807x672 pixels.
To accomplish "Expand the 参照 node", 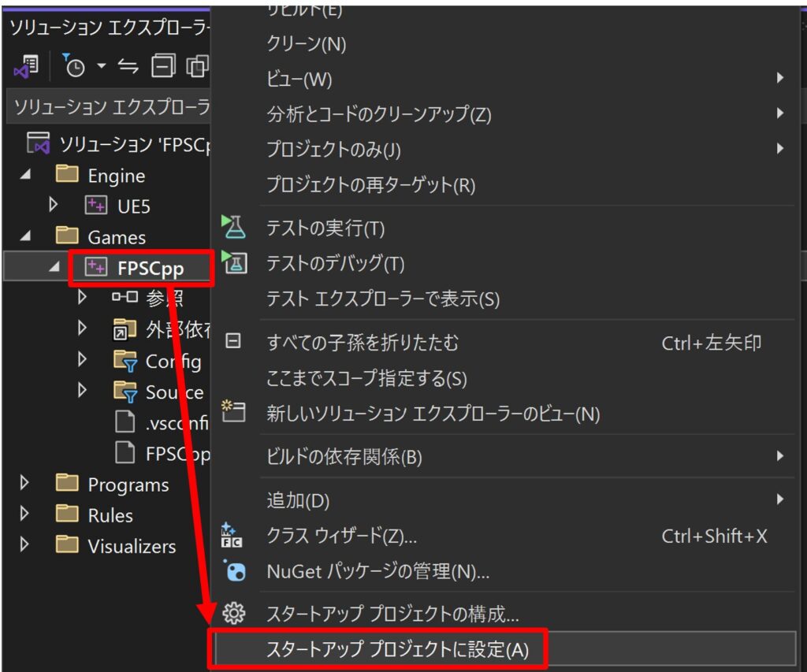I will [81, 297].
